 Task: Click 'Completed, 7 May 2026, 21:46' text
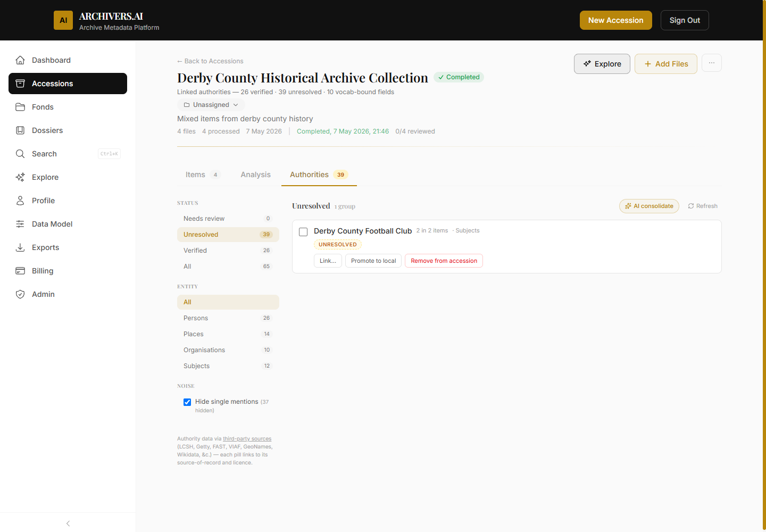[343, 131]
